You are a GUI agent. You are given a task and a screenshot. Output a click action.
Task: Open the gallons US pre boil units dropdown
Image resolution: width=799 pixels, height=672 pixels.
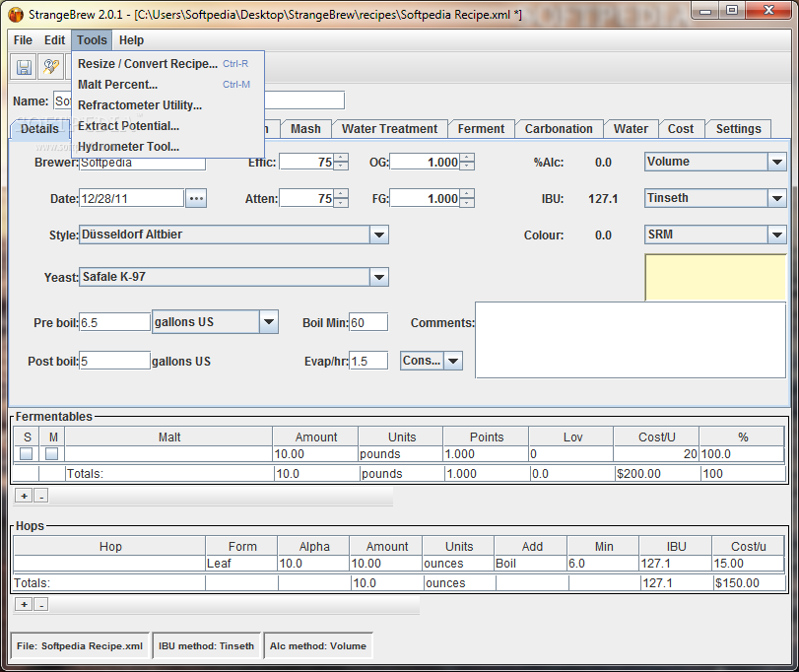coord(269,322)
